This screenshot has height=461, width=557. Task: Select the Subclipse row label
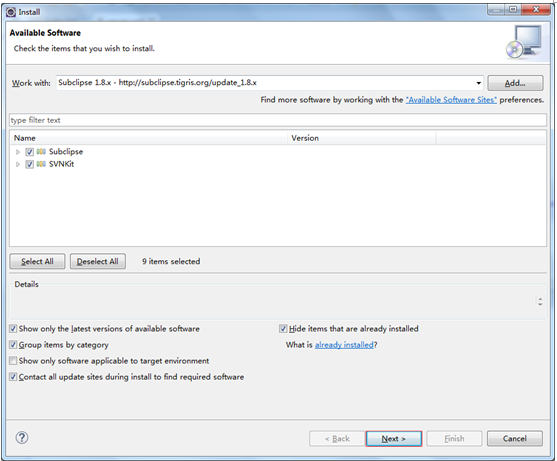[66, 152]
